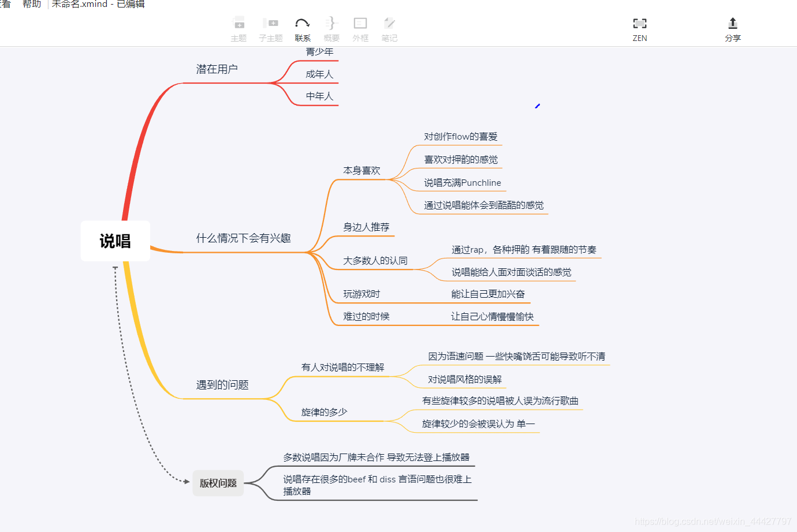Click the text 说唱能给人面对面谈话的感觉
The height and width of the screenshot is (532, 797).
511,272
